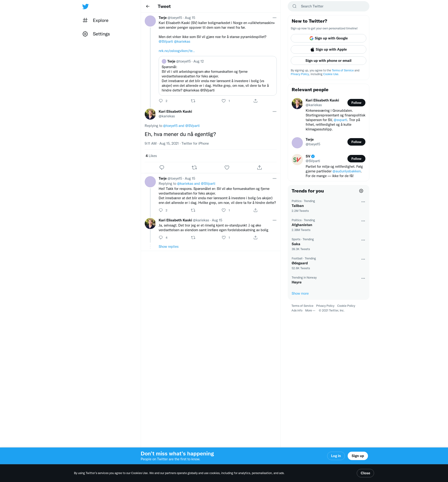The image size is (448, 482).
Task: Click the Search Twitter field
Action: tap(328, 6)
